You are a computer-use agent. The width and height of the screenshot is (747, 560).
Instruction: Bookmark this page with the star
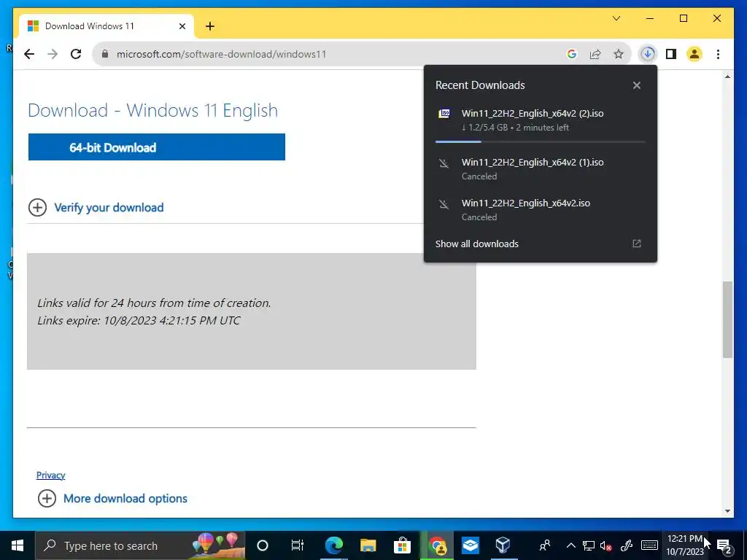coord(619,54)
